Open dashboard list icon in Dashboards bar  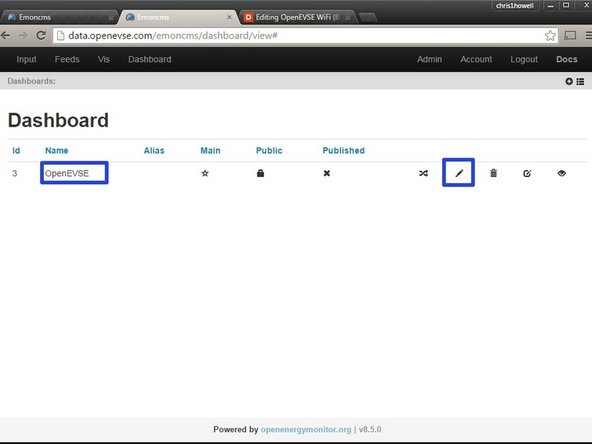pyautogui.click(x=580, y=81)
